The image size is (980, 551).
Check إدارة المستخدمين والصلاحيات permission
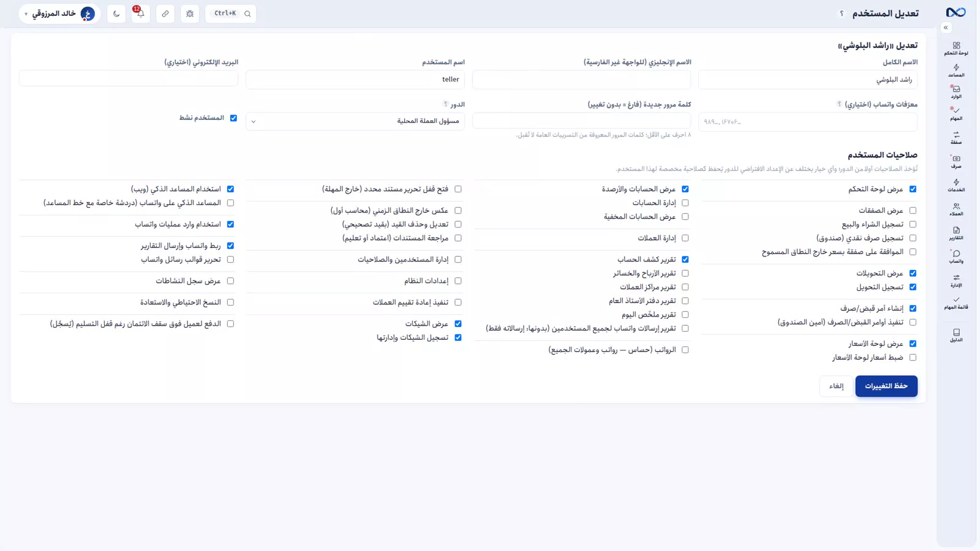point(458,260)
